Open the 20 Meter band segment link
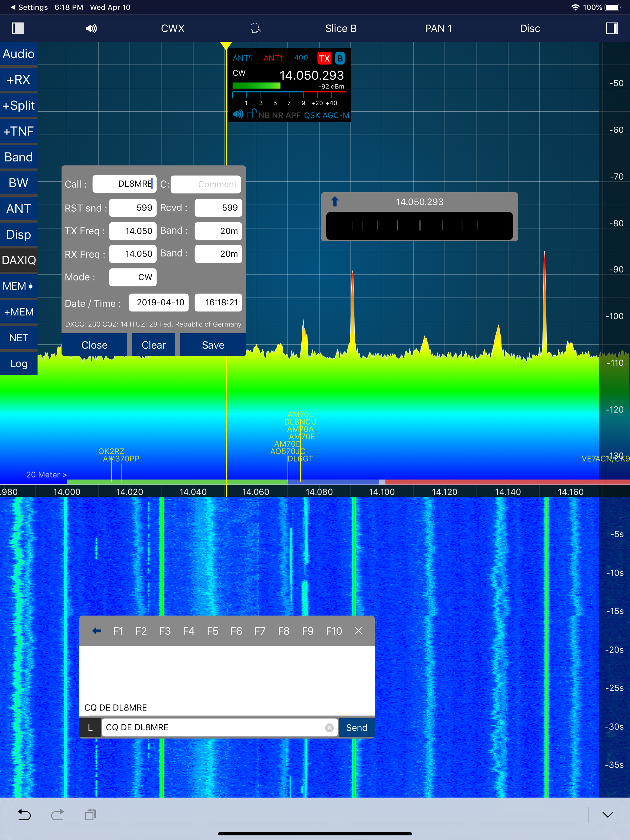Image resolution: width=630 pixels, height=840 pixels. [46, 475]
